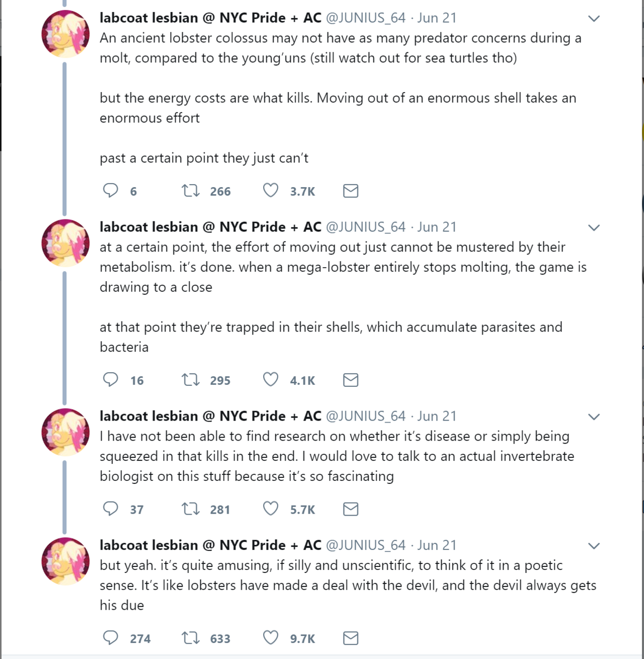Retweet the tweet with 281 retweets

pos(191,509)
